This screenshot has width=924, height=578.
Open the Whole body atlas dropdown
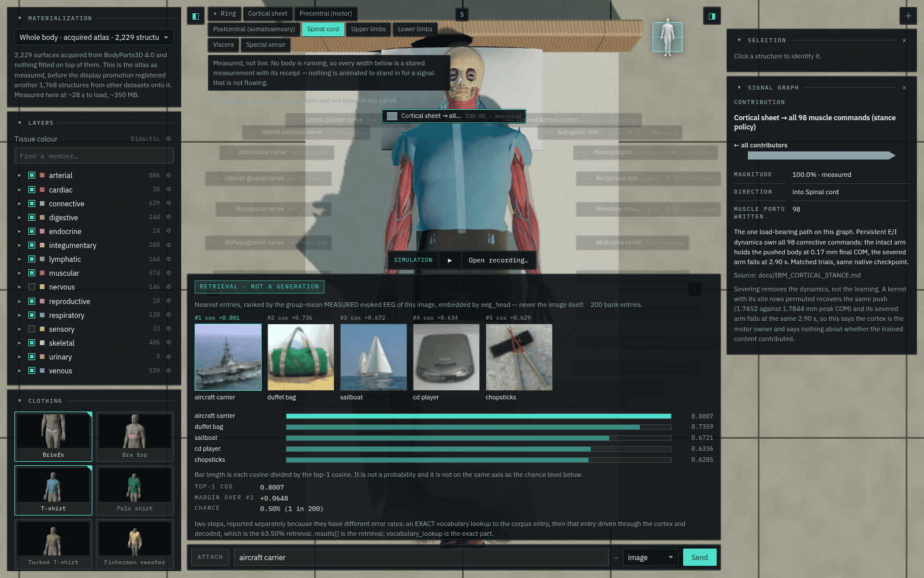[94, 37]
